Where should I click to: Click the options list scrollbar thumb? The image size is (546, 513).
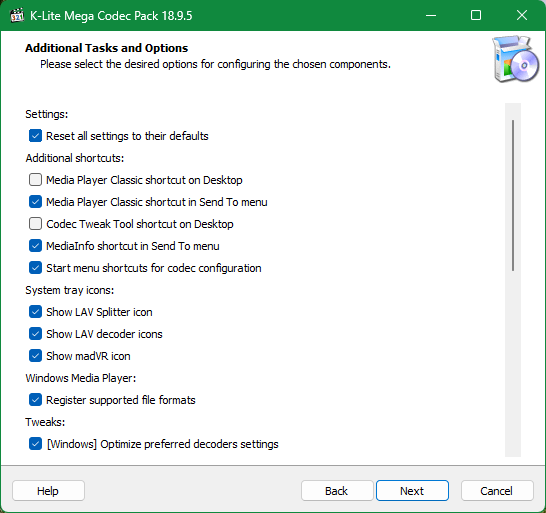pos(513,195)
